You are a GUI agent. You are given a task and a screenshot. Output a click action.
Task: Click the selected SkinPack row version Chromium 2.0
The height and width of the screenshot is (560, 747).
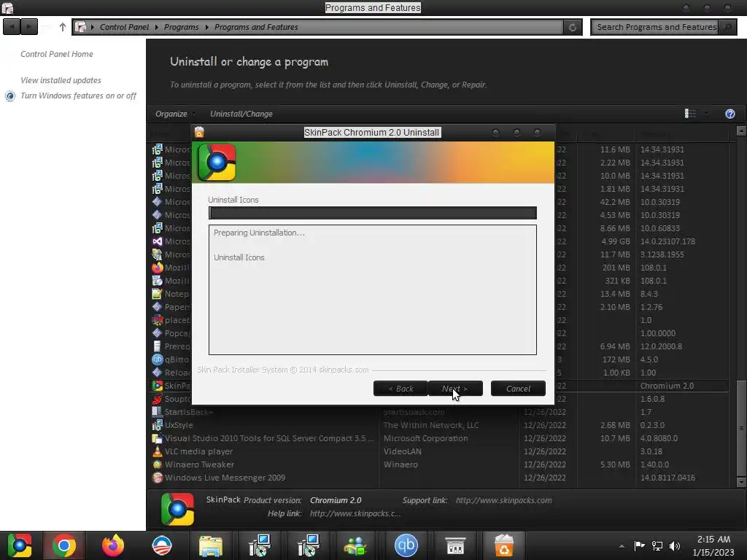667,386
